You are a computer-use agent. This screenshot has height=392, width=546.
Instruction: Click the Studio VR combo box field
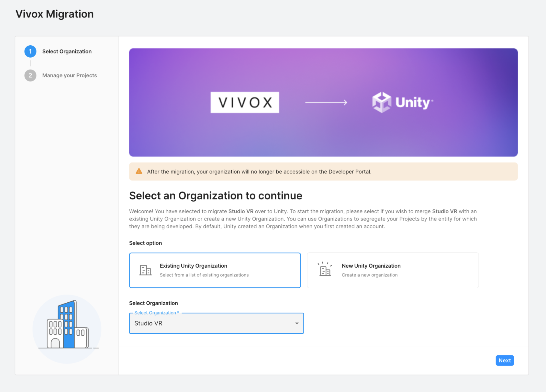(216, 323)
